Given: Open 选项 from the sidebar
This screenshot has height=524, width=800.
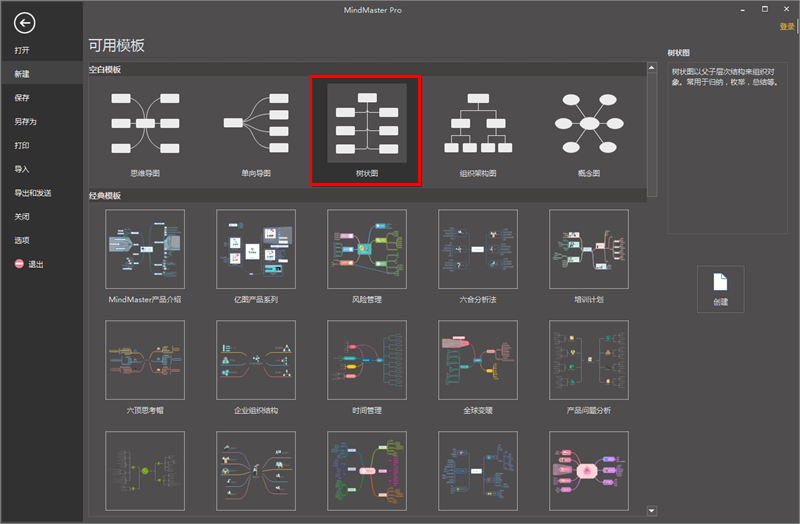Looking at the screenshot, I should (x=22, y=241).
